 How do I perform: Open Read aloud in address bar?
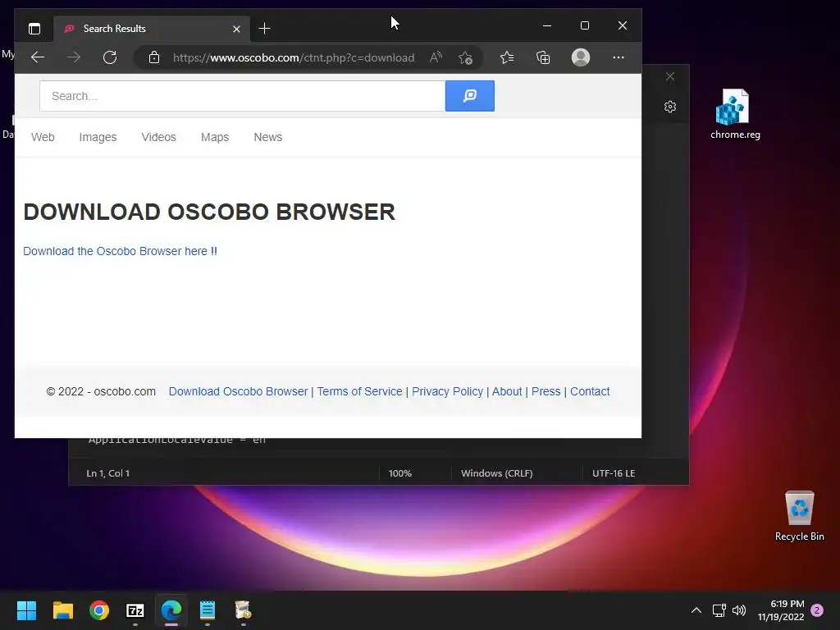coord(436,57)
